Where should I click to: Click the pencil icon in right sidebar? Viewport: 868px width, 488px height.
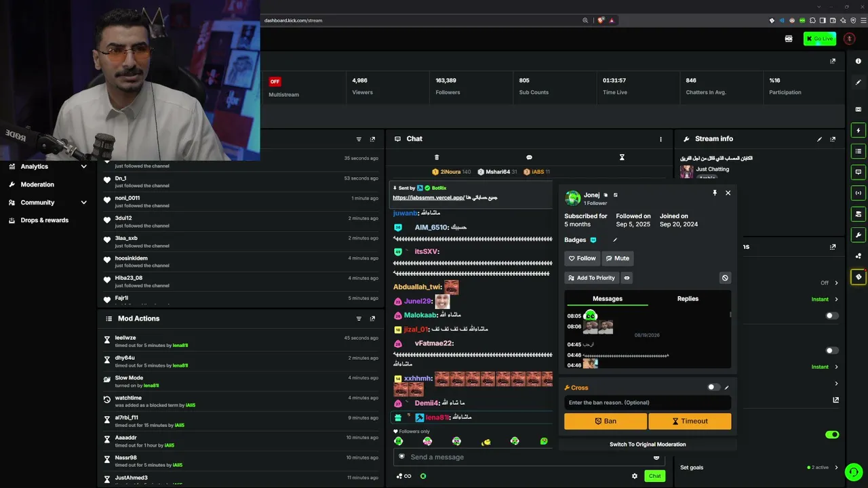click(859, 83)
